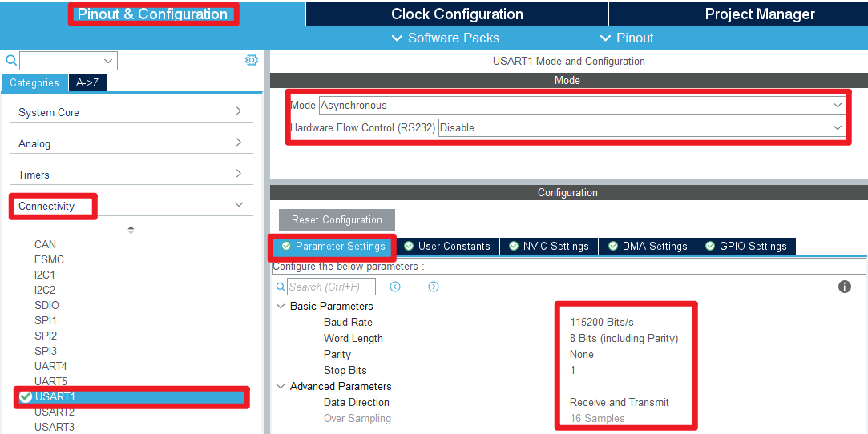This screenshot has width=868, height=434.
Task: Collapse the Connectivity category
Action: coord(131,206)
